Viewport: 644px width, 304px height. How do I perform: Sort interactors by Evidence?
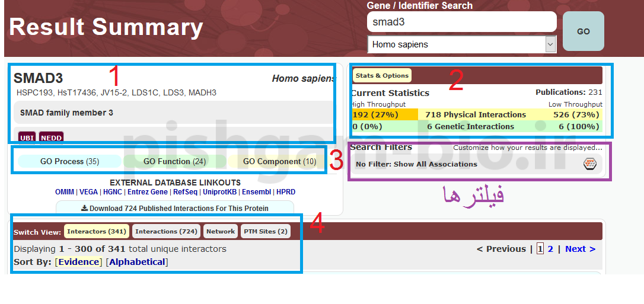pos(79,262)
